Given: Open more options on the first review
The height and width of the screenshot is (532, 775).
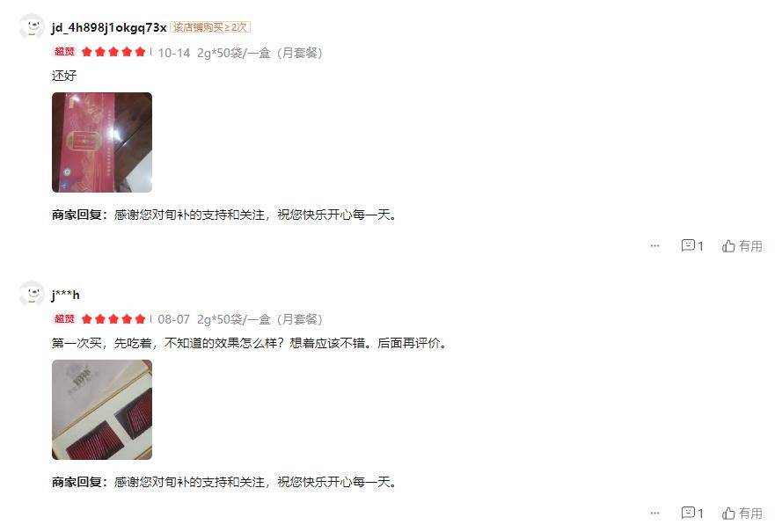Looking at the screenshot, I should (x=654, y=245).
